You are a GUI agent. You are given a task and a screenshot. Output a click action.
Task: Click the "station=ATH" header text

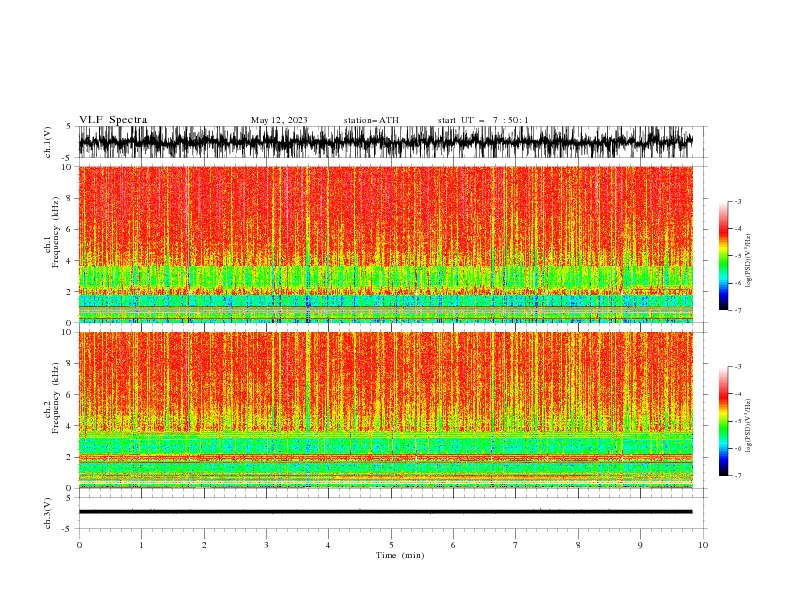coord(371,120)
